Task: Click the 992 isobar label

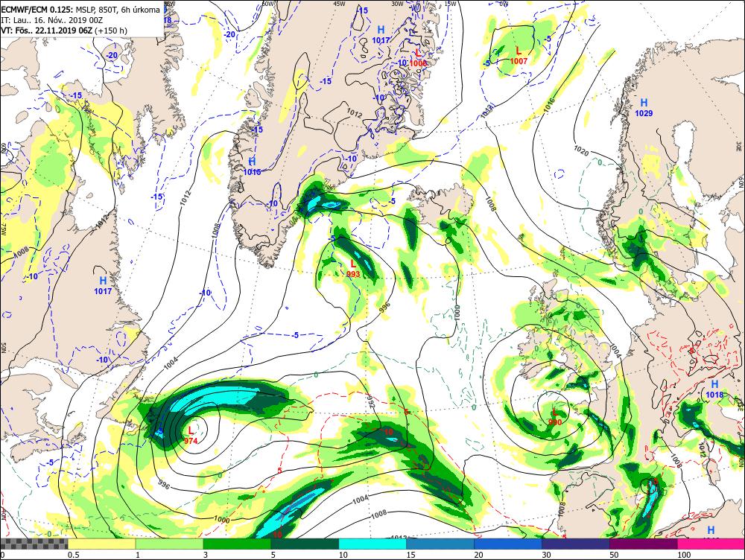Action: (x=371, y=401)
